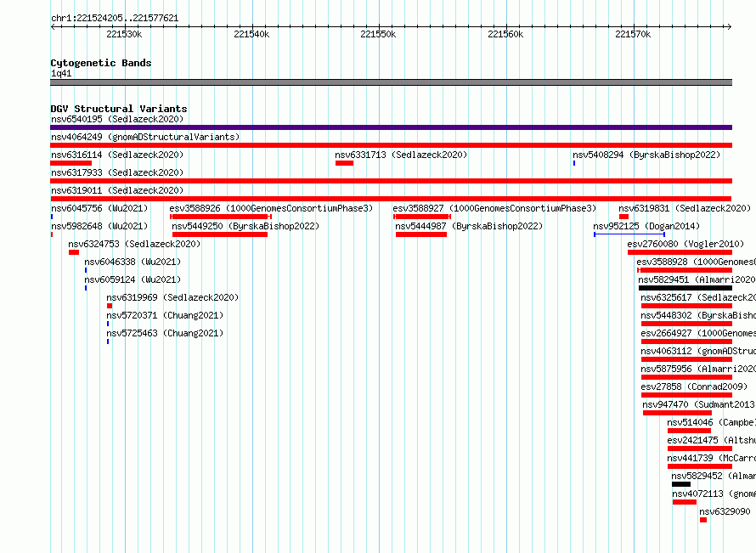
Task: Click the nsv6325617 variant label
Action: tap(698, 297)
